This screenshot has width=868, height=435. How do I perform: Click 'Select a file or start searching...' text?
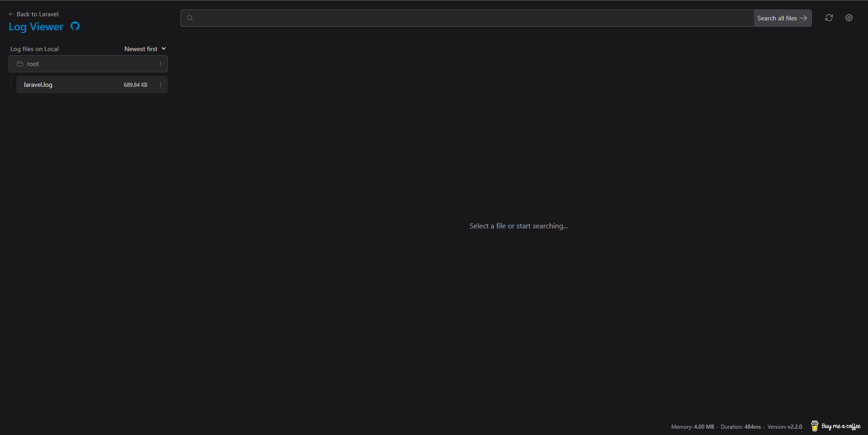tap(519, 226)
